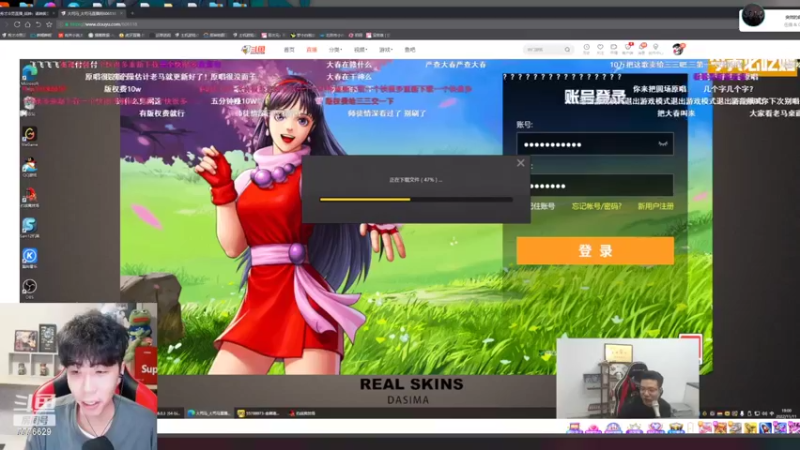The width and height of the screenshot is (800, 450).
Task: Click the account number input field
Action: pyautogui.click(x=595, y=144)
